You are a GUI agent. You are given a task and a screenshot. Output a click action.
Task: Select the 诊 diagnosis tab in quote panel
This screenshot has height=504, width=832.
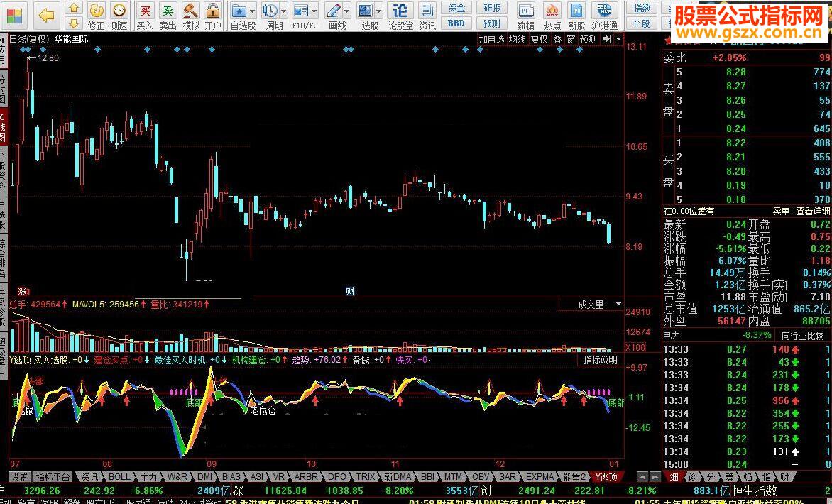click(692, 478)
